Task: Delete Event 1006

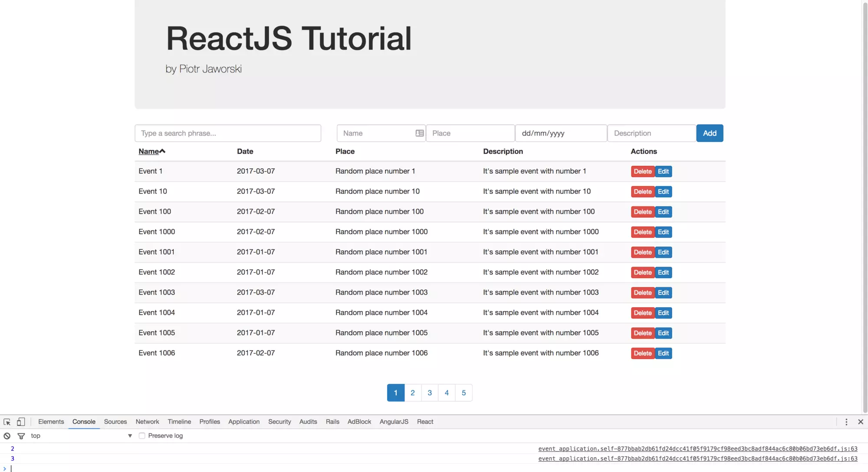Action: tap(642, 353)
